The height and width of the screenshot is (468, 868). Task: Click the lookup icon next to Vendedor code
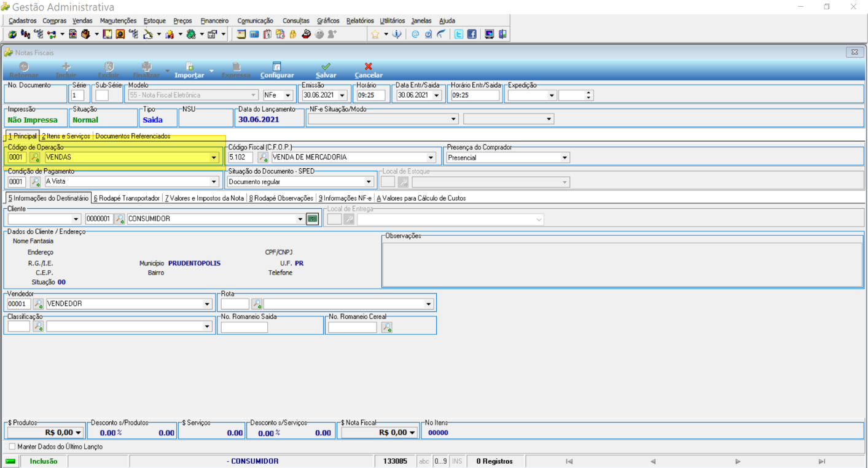pos(38,303)
